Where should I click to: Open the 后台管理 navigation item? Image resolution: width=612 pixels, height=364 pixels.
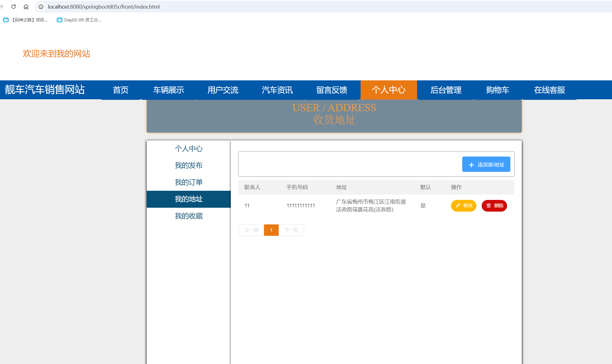tap(446, 90)
